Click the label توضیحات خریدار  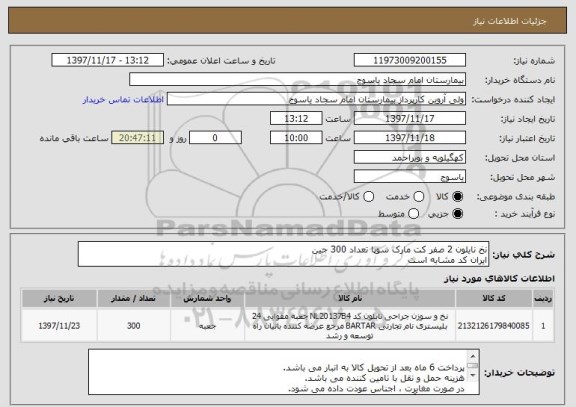coord(519,373)
